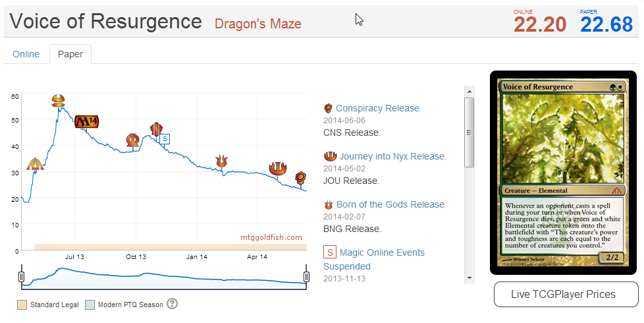Click the M14 set marker on chart

pos(86,121)
